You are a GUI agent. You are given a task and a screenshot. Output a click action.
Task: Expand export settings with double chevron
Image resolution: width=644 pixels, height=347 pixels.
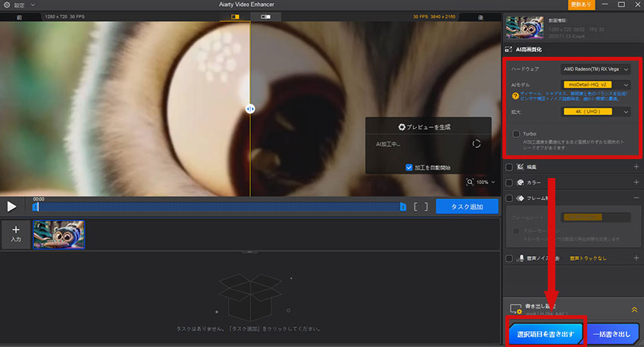click(x=635, y=310)
